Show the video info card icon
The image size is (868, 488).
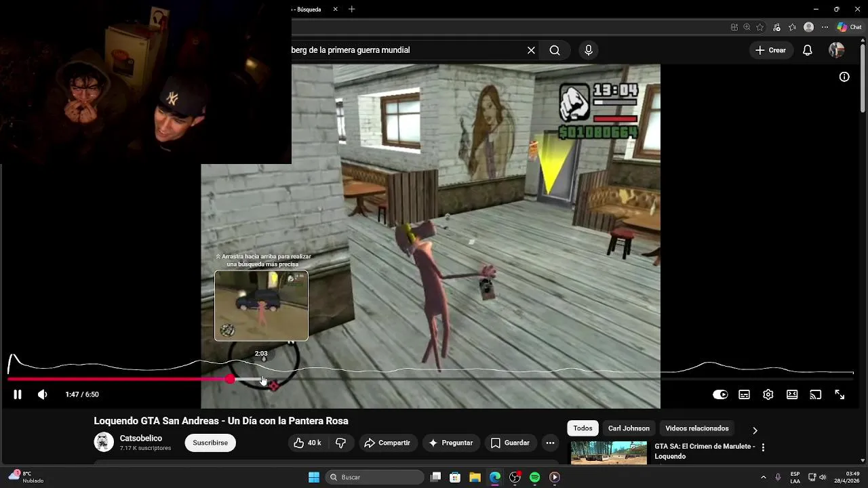tap(844, 77)
